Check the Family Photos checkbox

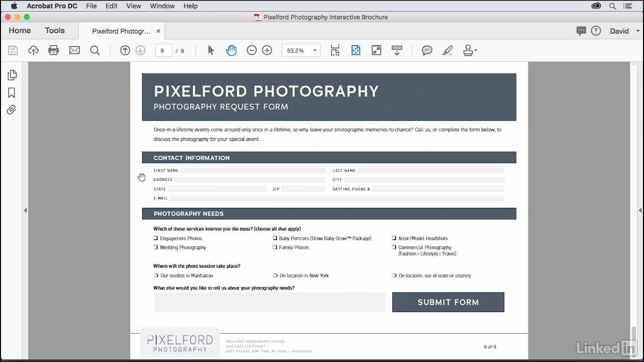coord(275,247)
